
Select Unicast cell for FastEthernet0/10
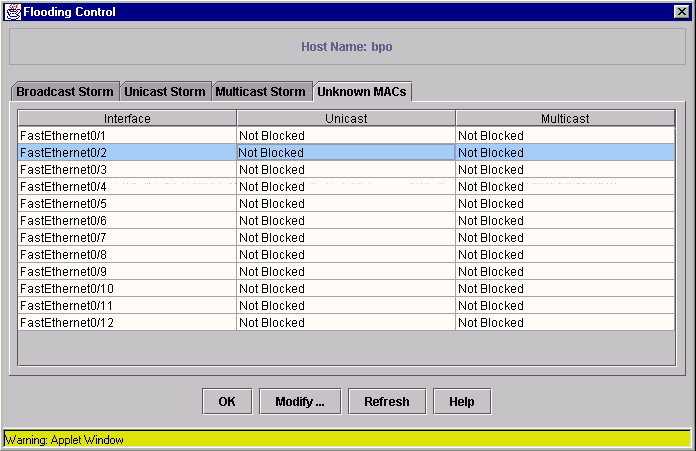pos(346,289)
